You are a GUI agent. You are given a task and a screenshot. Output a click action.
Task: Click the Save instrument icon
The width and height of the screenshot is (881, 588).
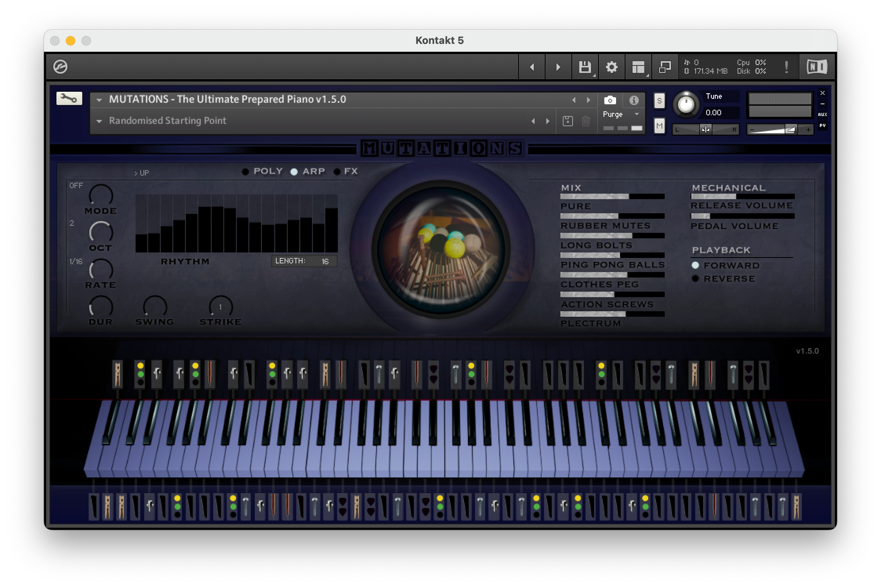pyautogui.click(x=585, y=67)
